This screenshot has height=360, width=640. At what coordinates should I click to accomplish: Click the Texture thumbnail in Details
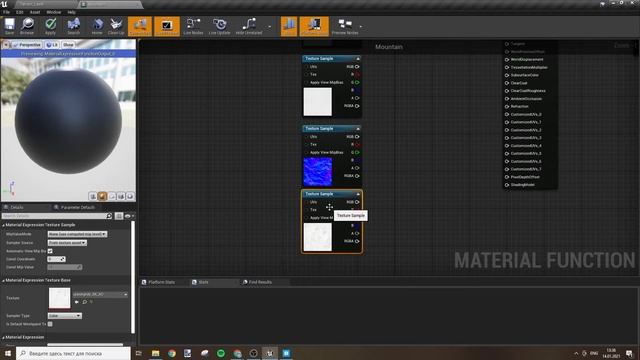[x=59, y=298]
